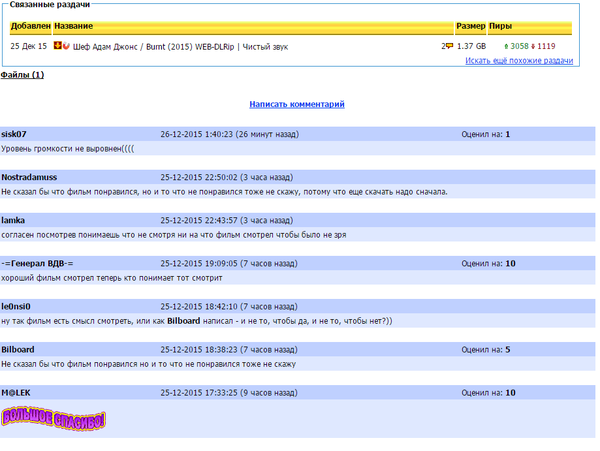Click the green seeders count 3058
The width and height of the screenshot is (600, 451).
[x=517, y=46]
